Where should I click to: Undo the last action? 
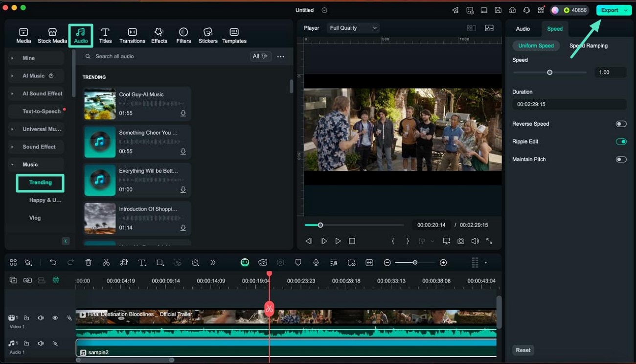pyautogui.click(x=53, y=263)
